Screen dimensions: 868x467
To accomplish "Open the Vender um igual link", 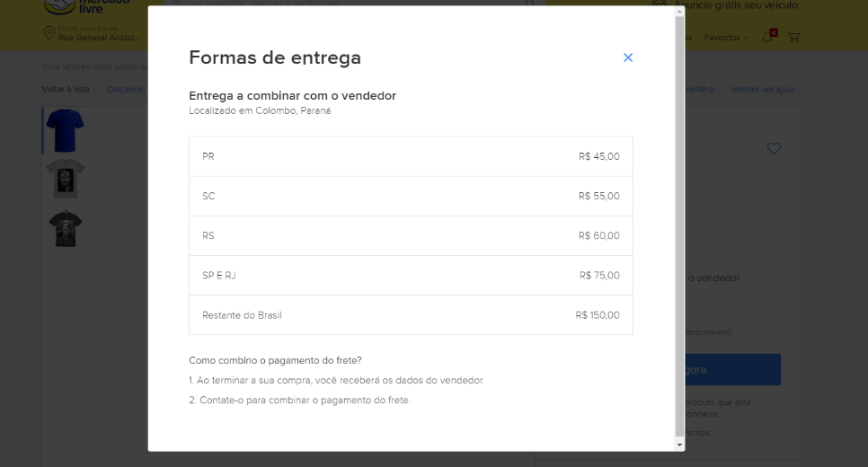I will (x=762, y=89).
